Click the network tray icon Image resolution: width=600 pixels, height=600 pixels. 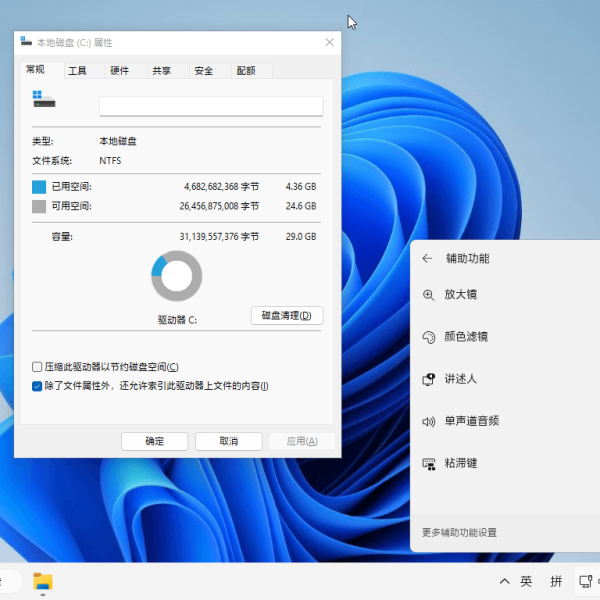point(585,582)
